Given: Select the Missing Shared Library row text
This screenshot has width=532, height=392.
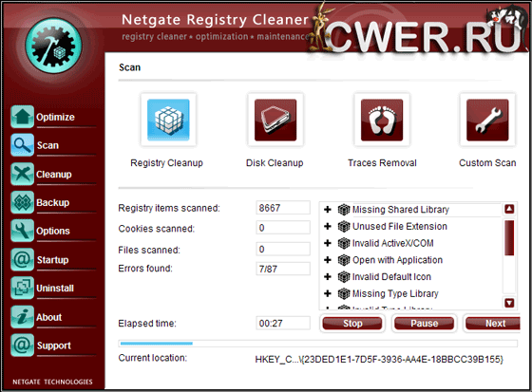Looking at the screenshot, I should point(401,210).
